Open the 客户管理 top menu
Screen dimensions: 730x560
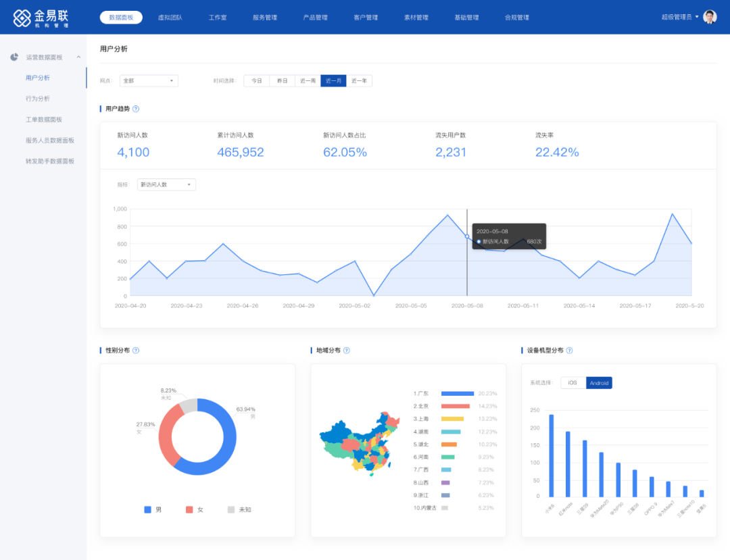[366, 18]
